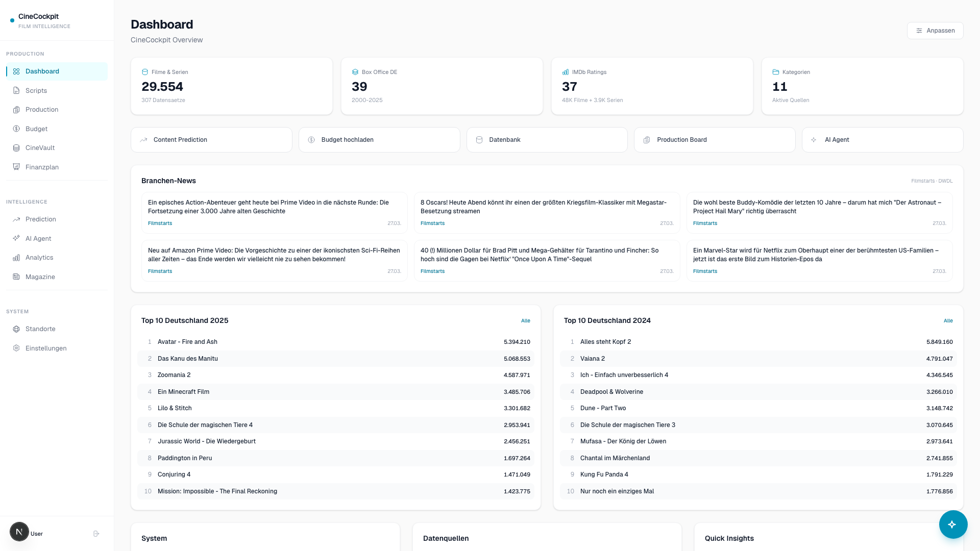Click the Budget hochladen shortcut

(x=379, y=140)
